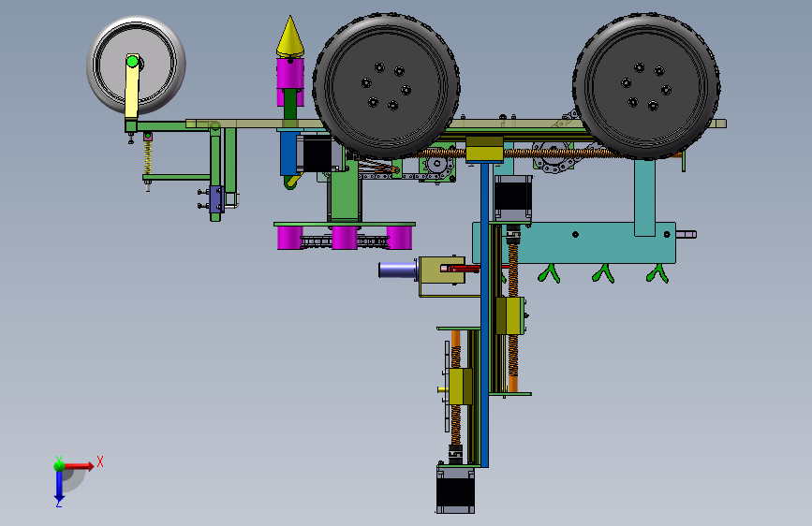Pick the olive slider block on right vertical screw

(510, 315)
